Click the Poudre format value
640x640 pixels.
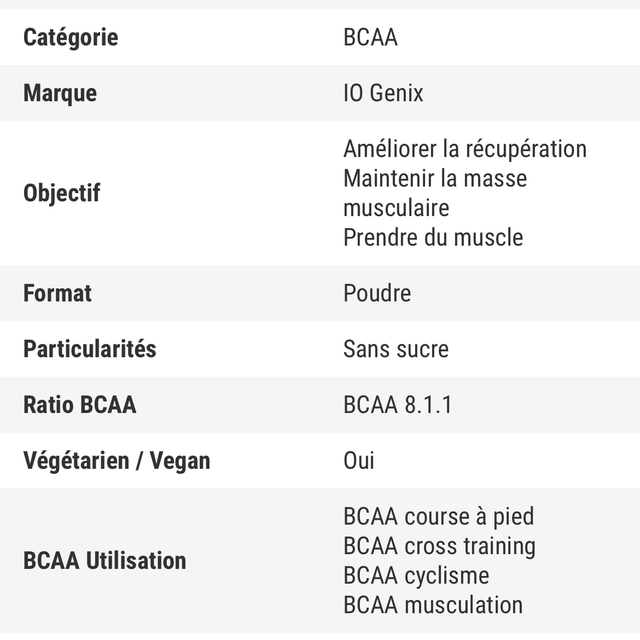377,293
